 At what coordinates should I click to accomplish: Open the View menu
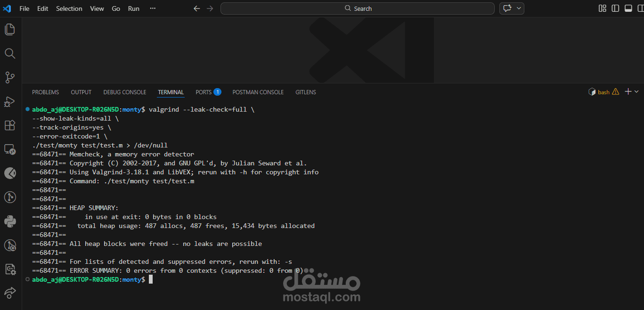tap(97, 8)
